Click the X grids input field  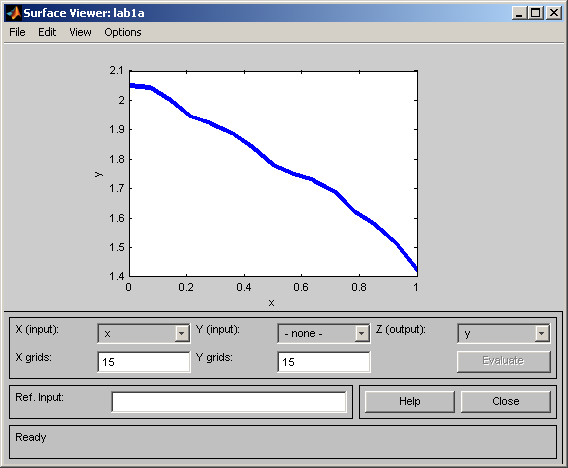[144, 362]
